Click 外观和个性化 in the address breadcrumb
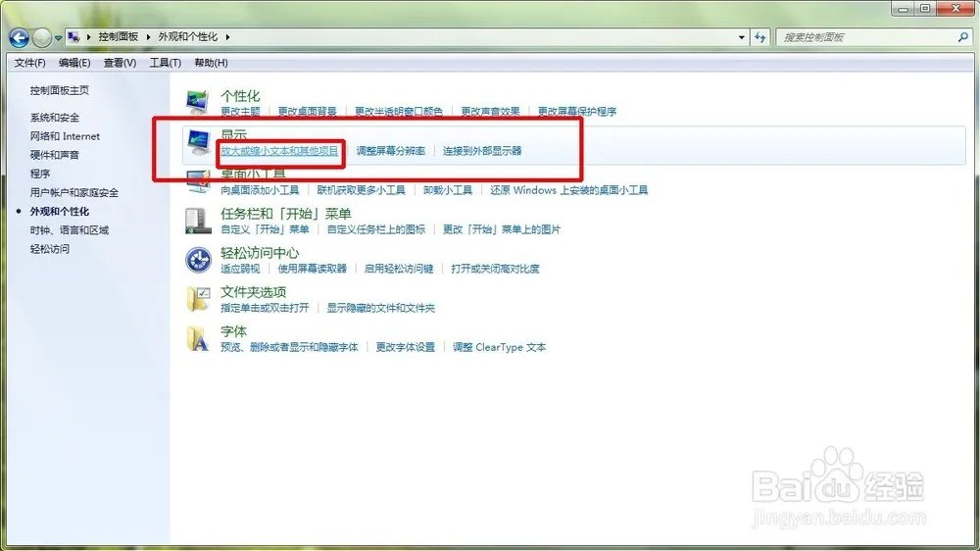The width and height of the screenshot is (980, 551). point(187,37)
